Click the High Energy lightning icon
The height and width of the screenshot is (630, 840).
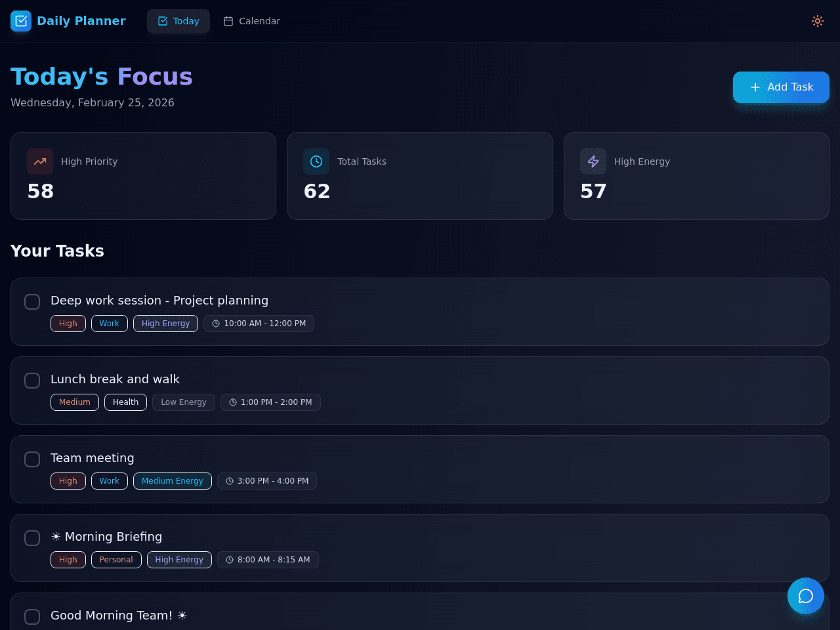click(x=593, y=161)
